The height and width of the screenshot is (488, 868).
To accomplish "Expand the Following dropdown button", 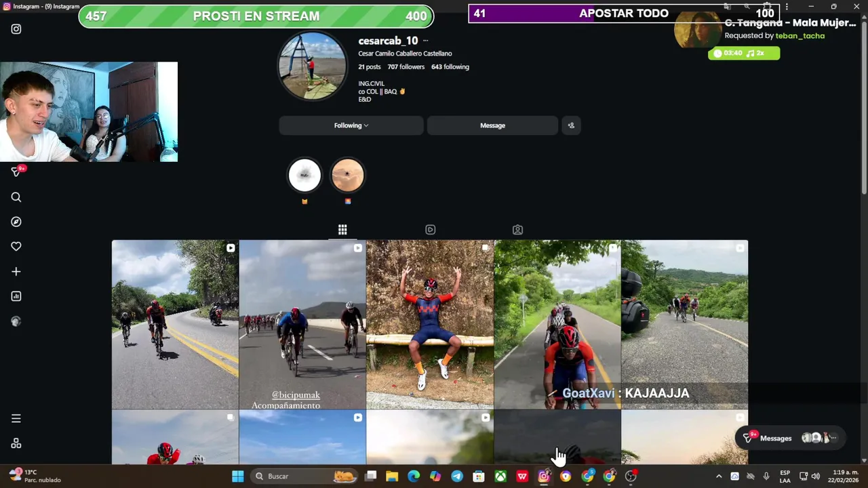I will pos(351,125).
